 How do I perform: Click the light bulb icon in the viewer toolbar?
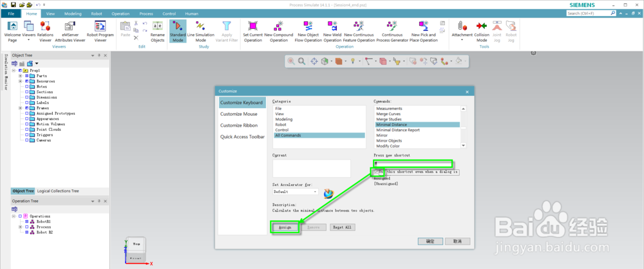click(x=353, y=61)
